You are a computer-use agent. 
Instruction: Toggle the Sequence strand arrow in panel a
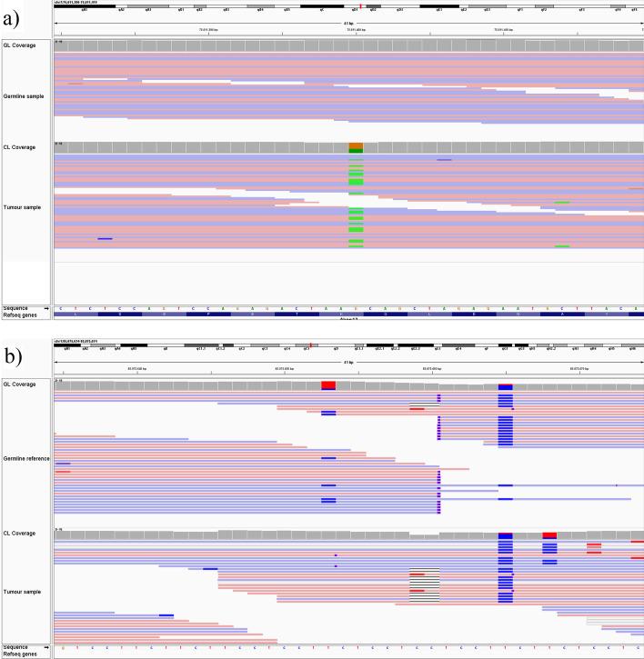tap(46, 308)
